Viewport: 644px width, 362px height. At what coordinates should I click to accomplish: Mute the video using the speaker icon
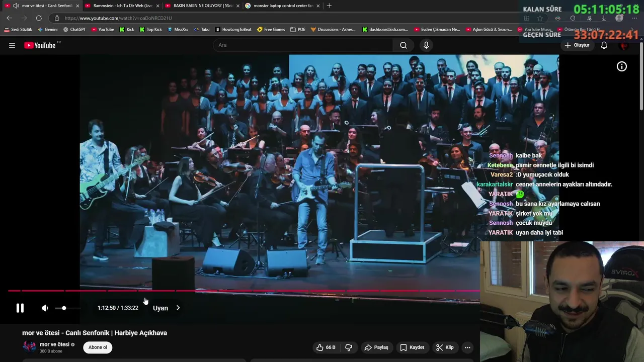coord(45,308)
